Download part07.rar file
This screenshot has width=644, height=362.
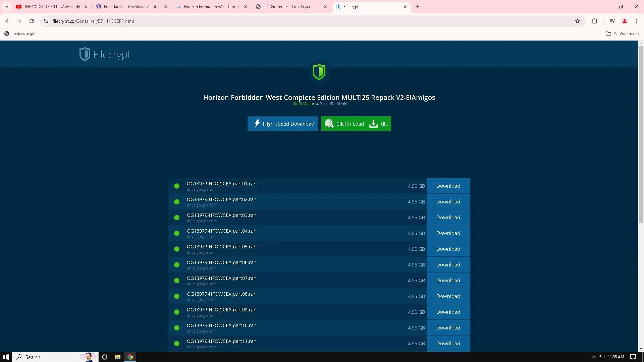click(x=448, y=281)
